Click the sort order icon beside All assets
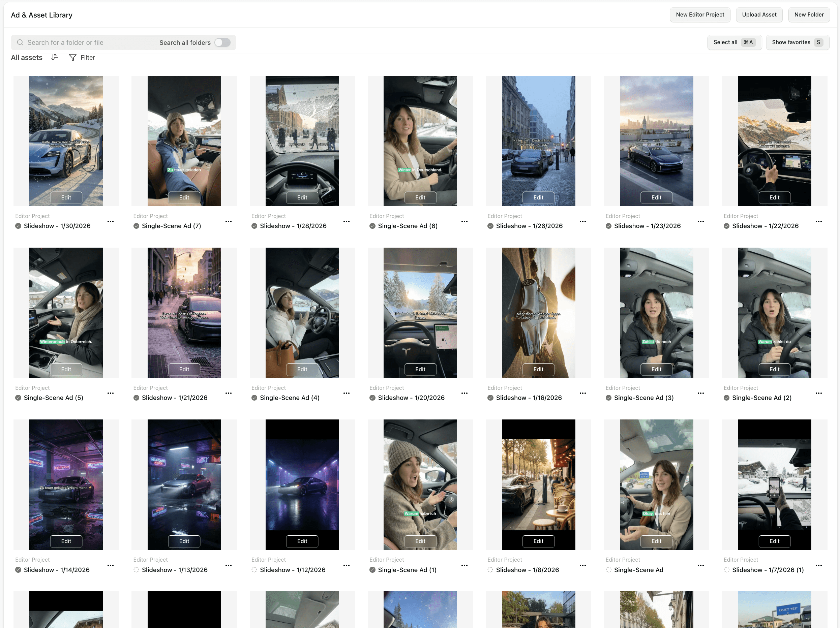This screenshot has width=840, height=628. click(55, 57)
